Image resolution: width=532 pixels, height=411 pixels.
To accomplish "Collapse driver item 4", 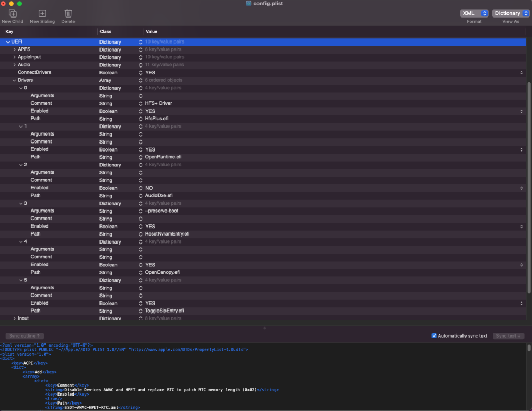I will pos(21,242).
